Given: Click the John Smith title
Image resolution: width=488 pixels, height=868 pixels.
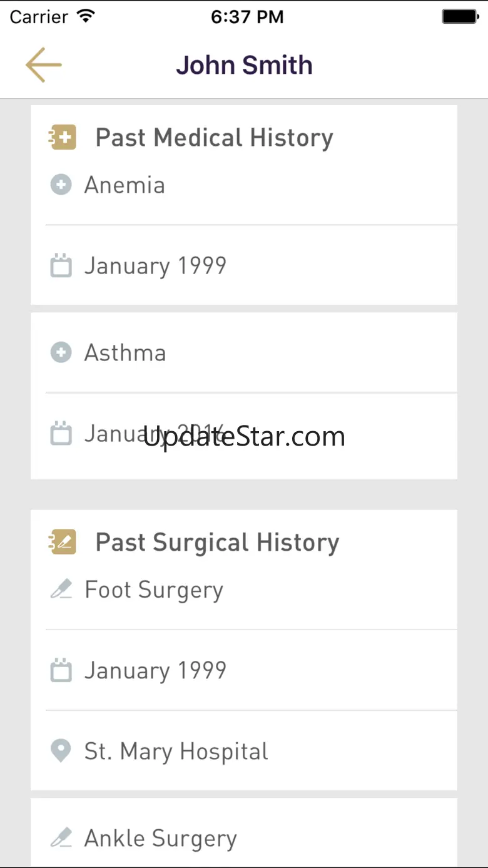Looking at the screenshot, I should pyautogui.click(x=244, y=65).
